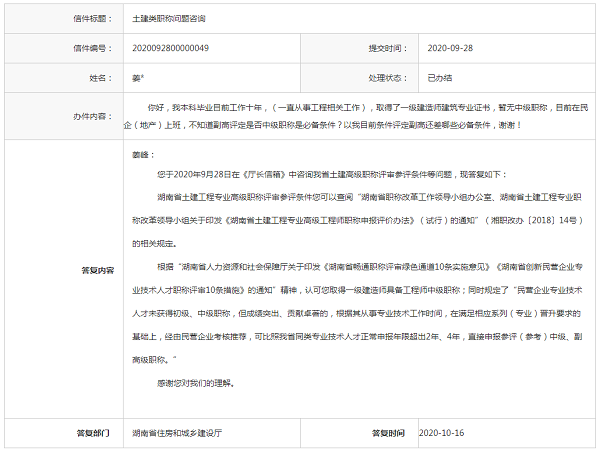Select the title text 土建类职称问题咨询
The width and height of the screenshot is (600, 454).
point(169,19)
